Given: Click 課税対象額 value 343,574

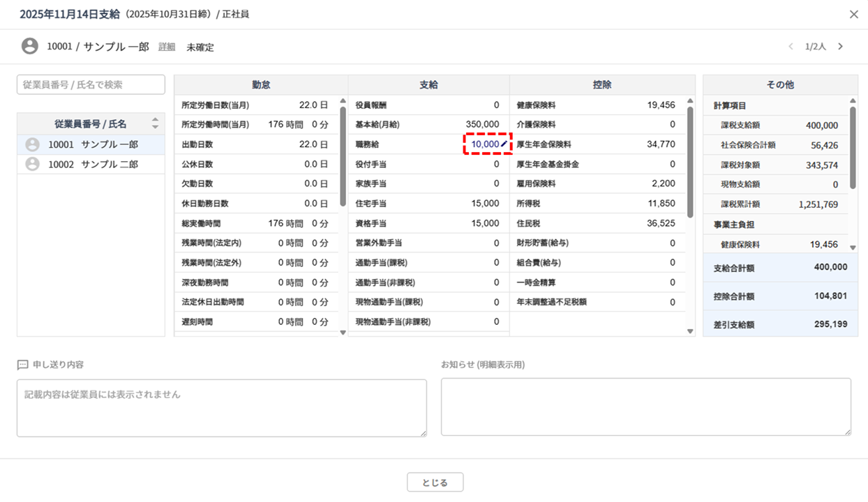Looking at the screenshot, I should click(x=821, y=165).
